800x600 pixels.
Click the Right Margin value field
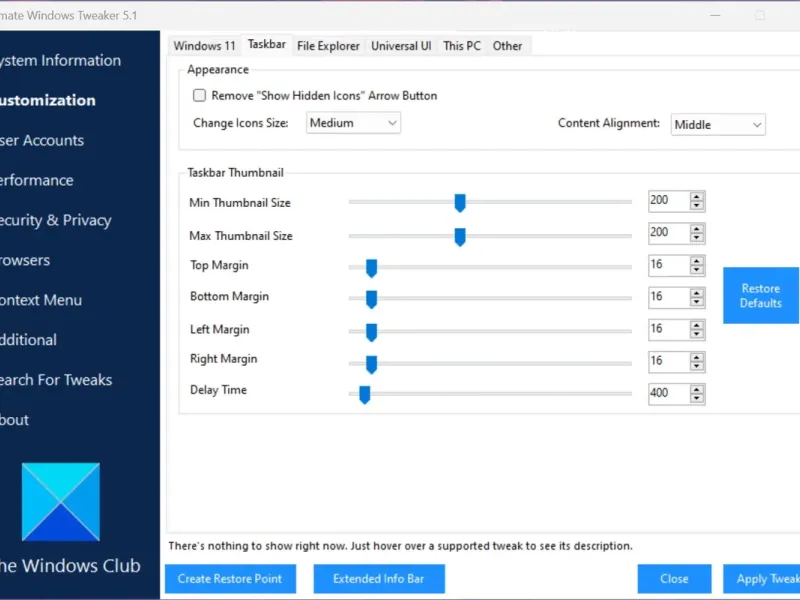(x=669, y=361)
